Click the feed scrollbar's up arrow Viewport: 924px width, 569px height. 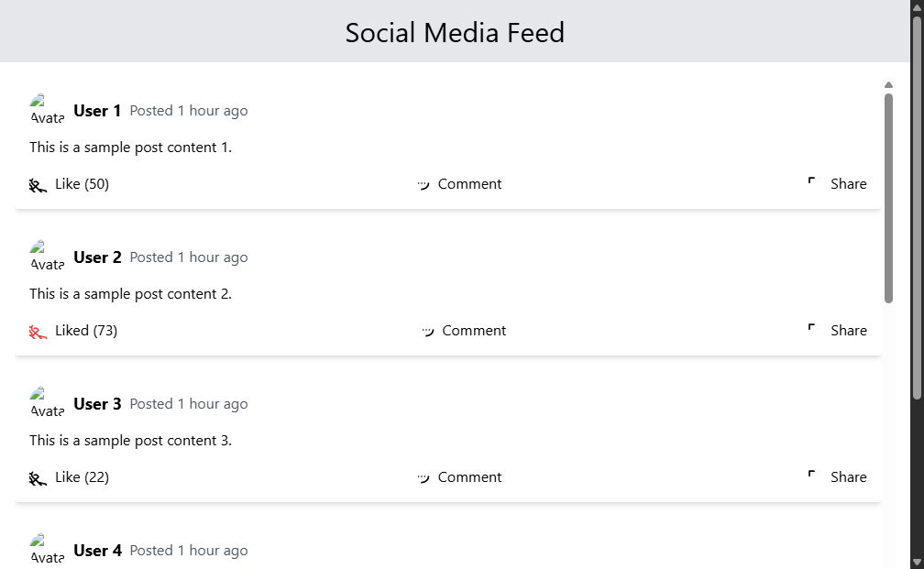tap(888, 85)
